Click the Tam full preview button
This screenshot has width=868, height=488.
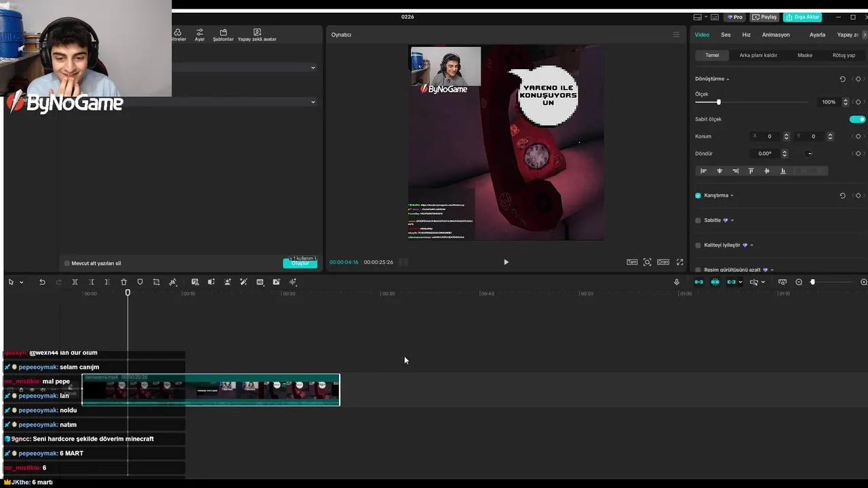tap(631, 262)
